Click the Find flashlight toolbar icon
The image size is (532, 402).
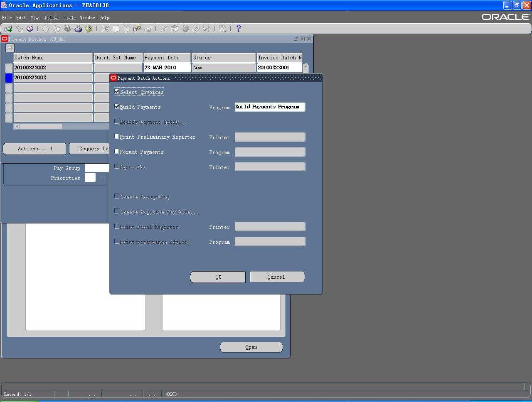19,29
